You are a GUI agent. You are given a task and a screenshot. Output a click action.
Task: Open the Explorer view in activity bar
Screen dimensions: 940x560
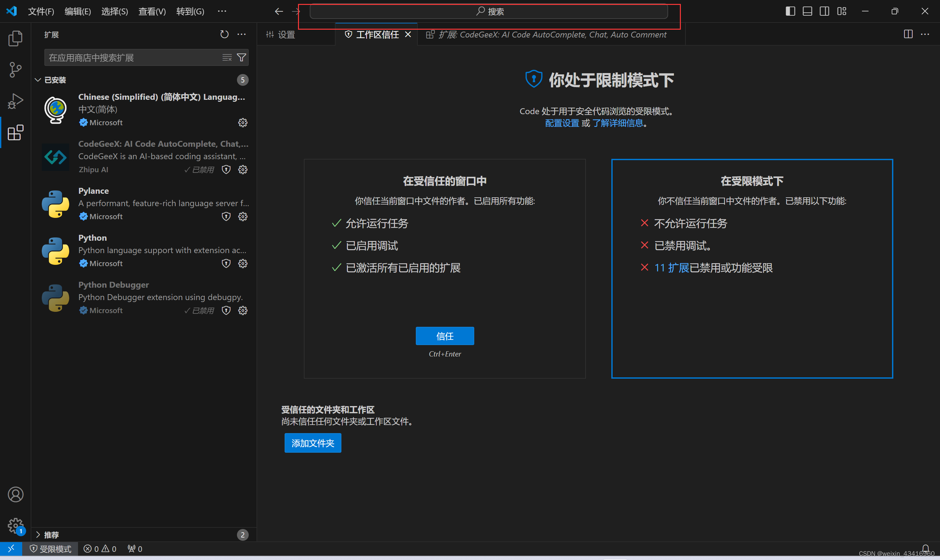[x=15, y=38]
